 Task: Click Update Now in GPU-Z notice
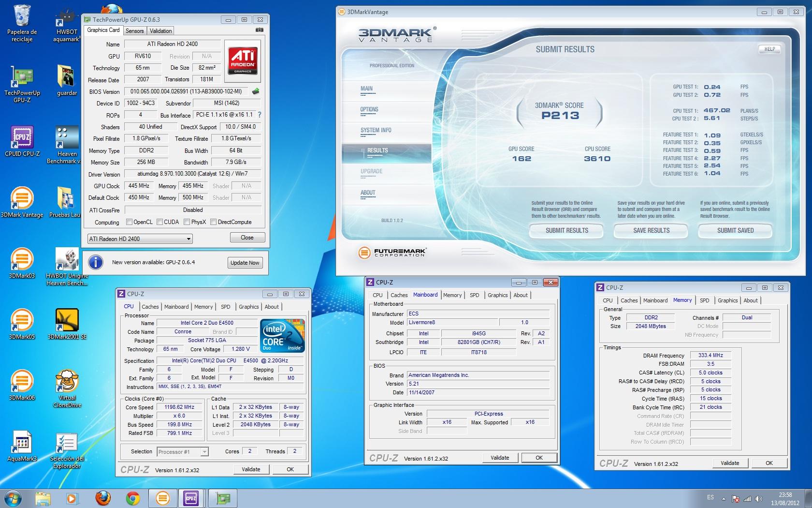[x=245, y=263]
